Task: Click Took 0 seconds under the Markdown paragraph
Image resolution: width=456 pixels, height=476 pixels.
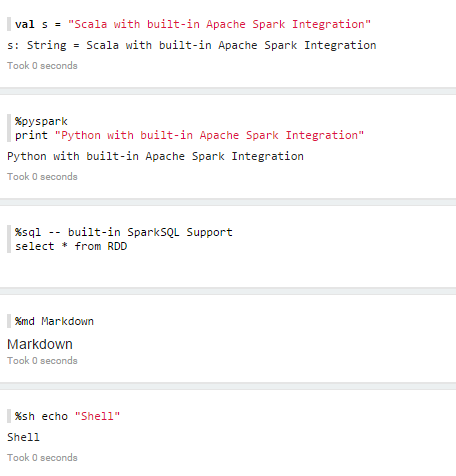Action: (42, 361)
